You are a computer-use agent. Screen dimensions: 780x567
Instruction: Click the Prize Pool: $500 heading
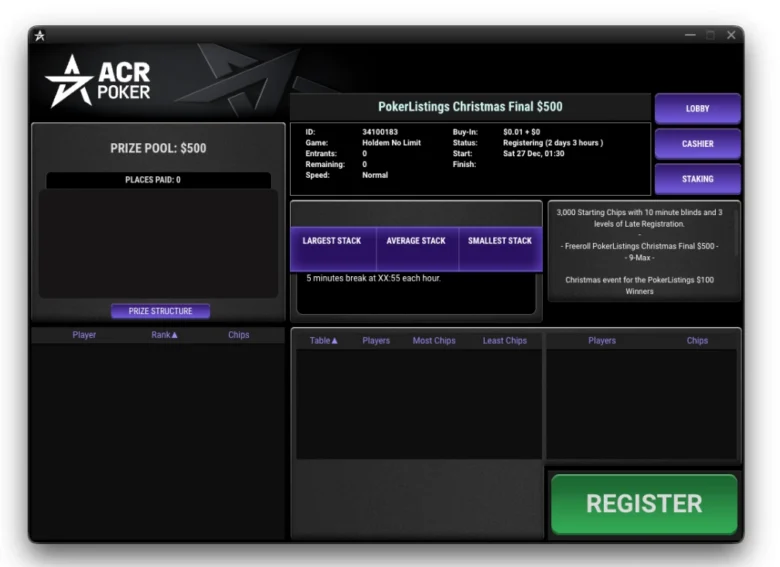(158, 148)
